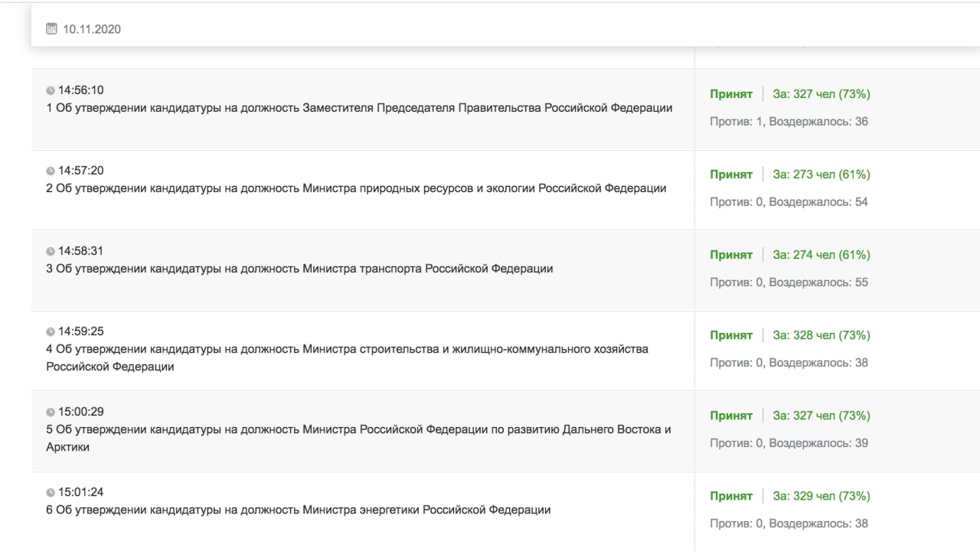Click the clock icon next to 14:59:25
This screenshot has width=980, height=551.
(51, 331)
